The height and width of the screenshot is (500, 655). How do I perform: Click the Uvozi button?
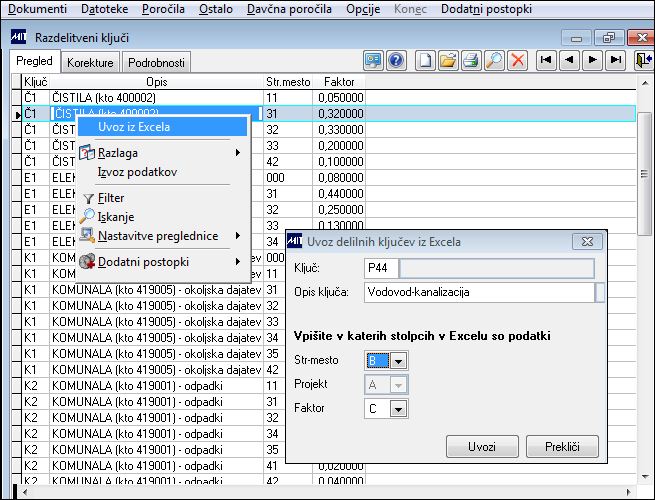482,447
